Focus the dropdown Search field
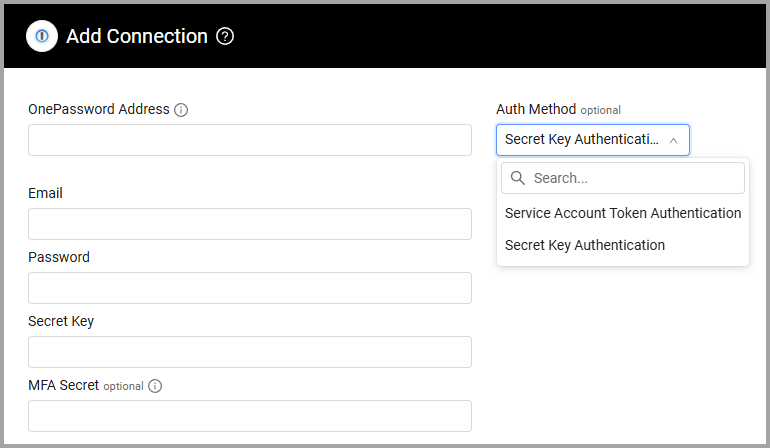 pyautogui.click(x=635, y=178)
